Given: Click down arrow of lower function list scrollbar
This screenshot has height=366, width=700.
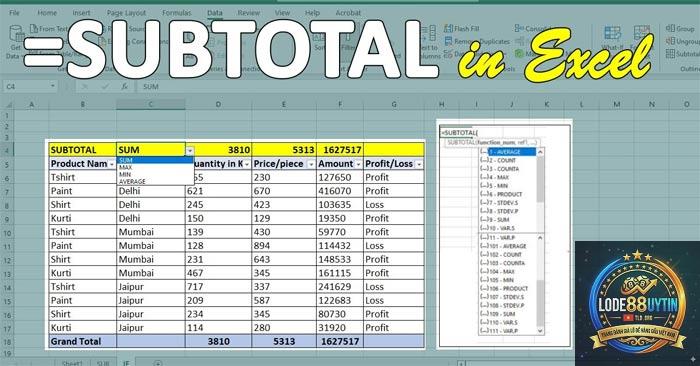Looking at the screenshot, I should coord(540,331).
